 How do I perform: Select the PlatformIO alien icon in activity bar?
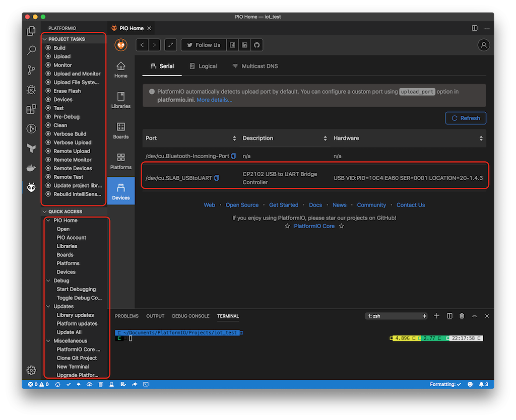coord(31,187)
